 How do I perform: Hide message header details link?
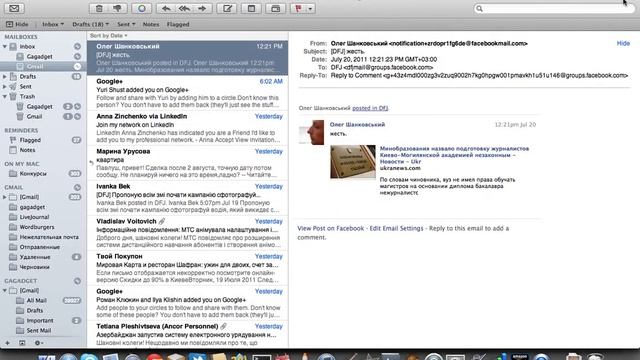pyautogui.click(x=623, y=43)
